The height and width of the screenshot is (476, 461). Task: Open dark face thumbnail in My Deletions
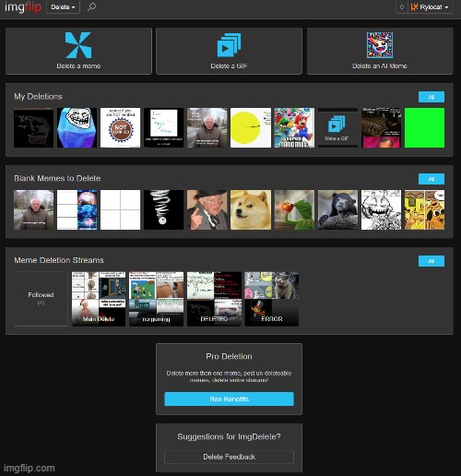pos(33,127)
